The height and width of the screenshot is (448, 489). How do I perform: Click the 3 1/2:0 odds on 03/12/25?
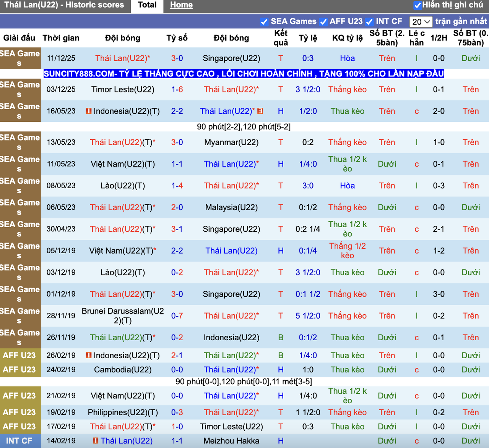point(308,89)
